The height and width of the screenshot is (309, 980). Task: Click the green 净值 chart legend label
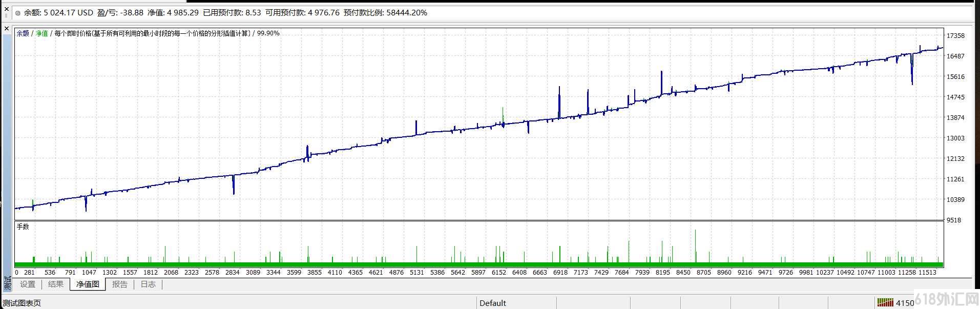pyautogui.click(x=41, y=33)
